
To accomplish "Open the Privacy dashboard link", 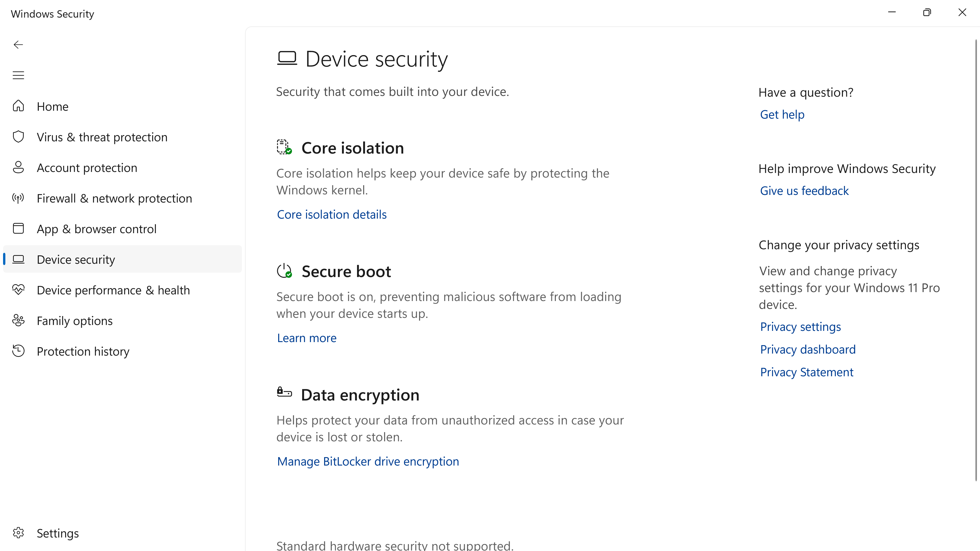I will [x=807, y=349].
